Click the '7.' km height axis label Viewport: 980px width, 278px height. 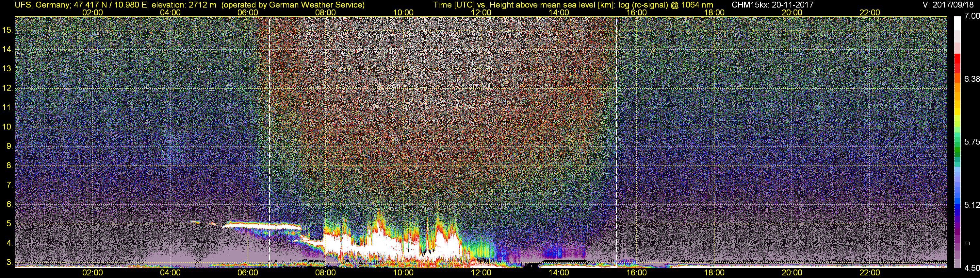tap(9, 185)
